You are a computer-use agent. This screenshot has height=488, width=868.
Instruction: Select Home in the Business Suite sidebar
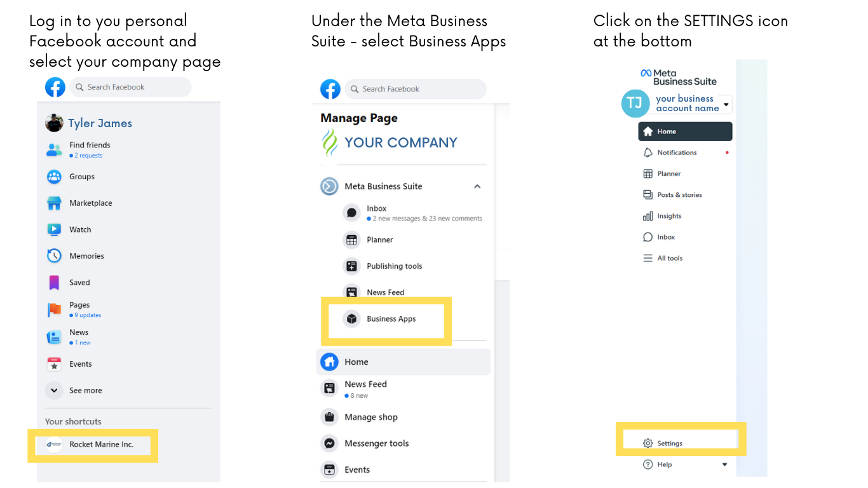[685, 132]
